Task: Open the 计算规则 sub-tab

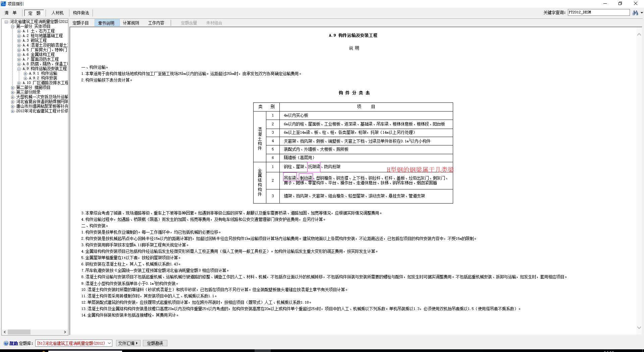Action: click(x=131, y=23)
